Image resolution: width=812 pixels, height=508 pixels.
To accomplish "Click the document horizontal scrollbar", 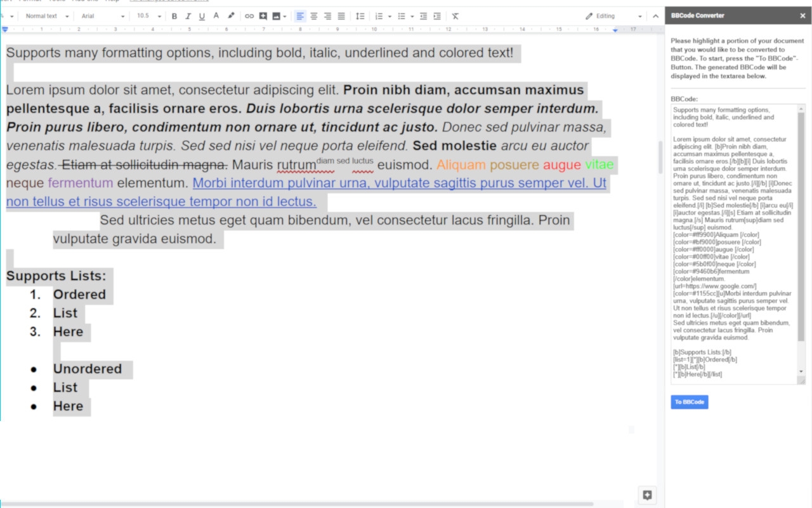I will point(297,504).
